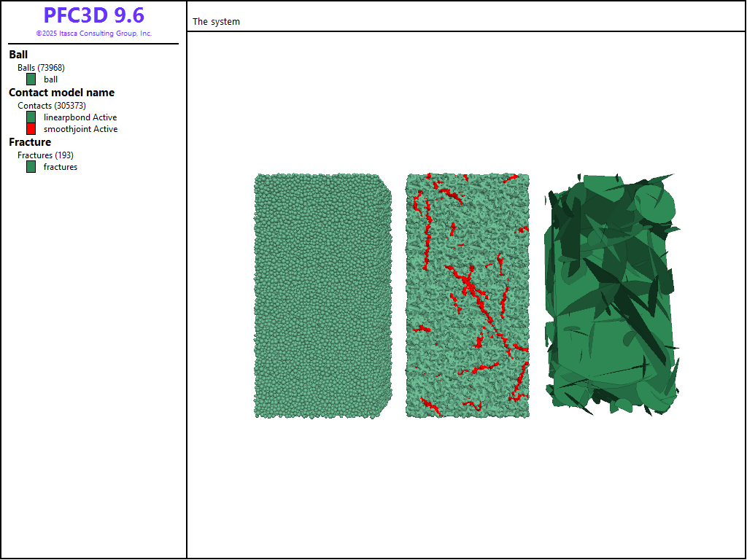Pick the left ball assembly specimen
747x560 pixels.
[322, 295]
